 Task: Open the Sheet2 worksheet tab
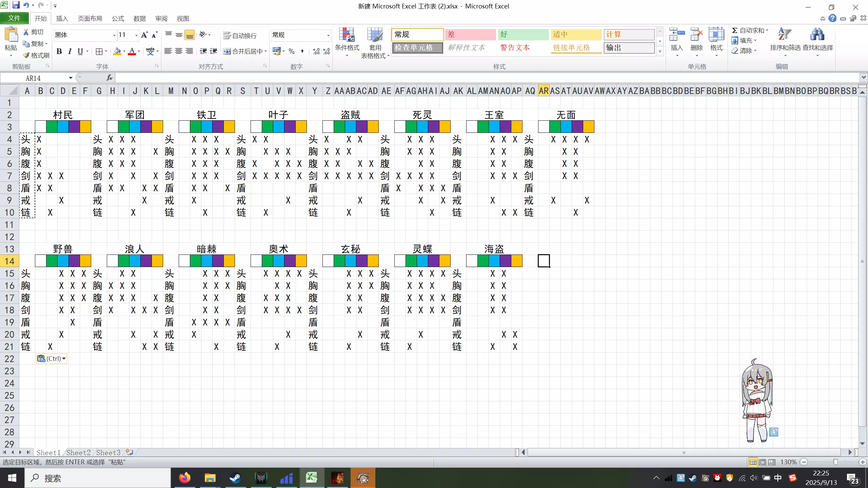pyautogui.click(x=78, y=452)
